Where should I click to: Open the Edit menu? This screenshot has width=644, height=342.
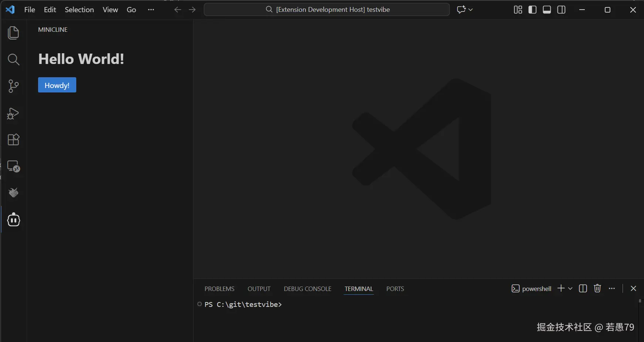tap(50, 10)
